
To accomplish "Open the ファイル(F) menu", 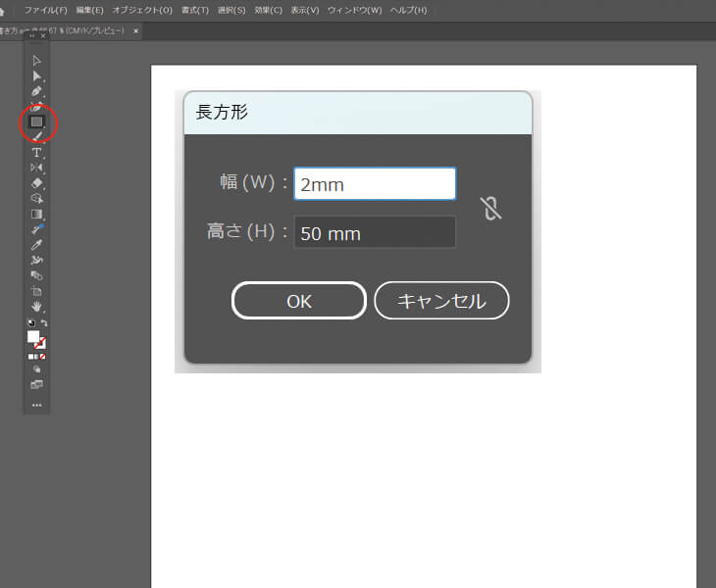I will click(x=45, y=10).
